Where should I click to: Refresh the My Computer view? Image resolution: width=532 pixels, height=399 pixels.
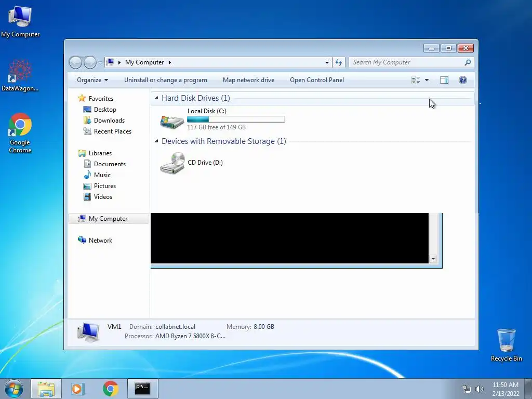click(339, 62)
